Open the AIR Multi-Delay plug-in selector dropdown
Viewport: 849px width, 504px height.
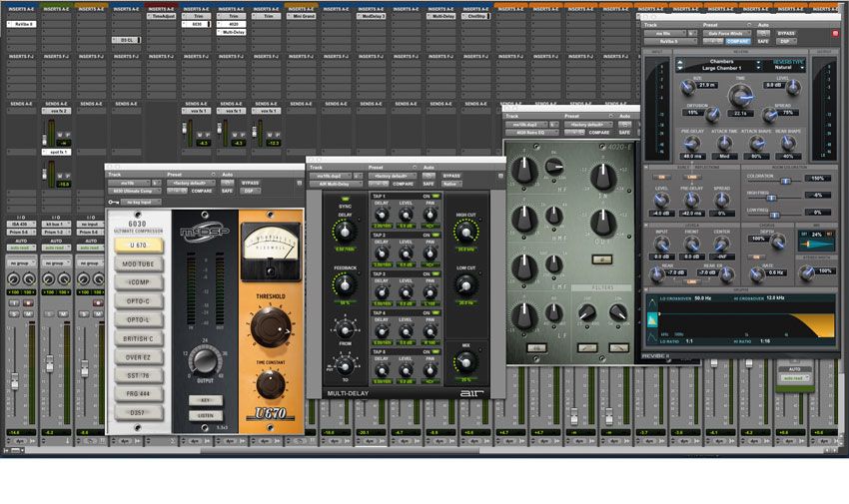point(336,184)
